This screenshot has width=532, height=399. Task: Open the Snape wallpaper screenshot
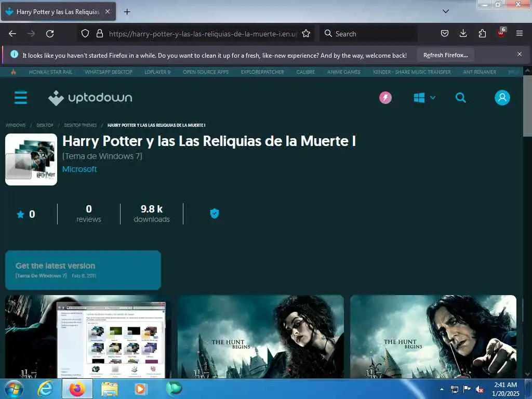pos(433,337)
